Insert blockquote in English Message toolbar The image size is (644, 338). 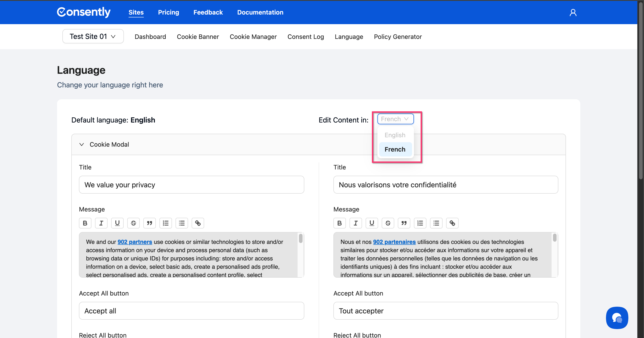click(x=150, y=223)
